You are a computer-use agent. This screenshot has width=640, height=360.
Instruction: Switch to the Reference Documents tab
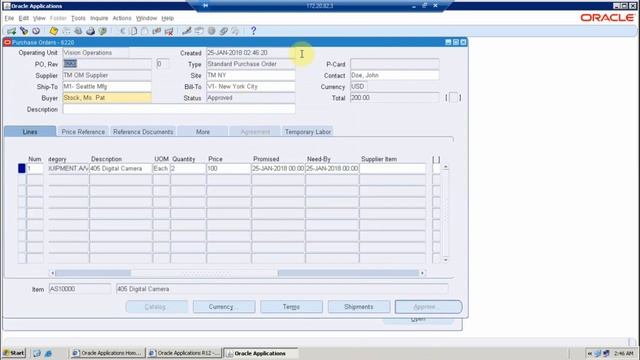click(x=143, y=131)
